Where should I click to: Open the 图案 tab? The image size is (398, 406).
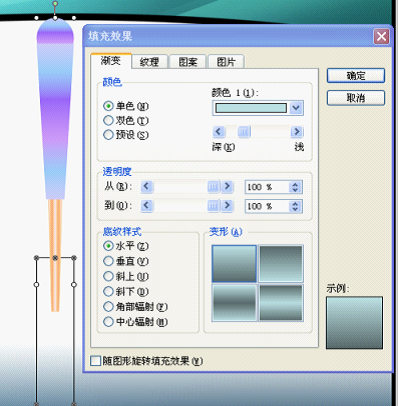[188, 62]
